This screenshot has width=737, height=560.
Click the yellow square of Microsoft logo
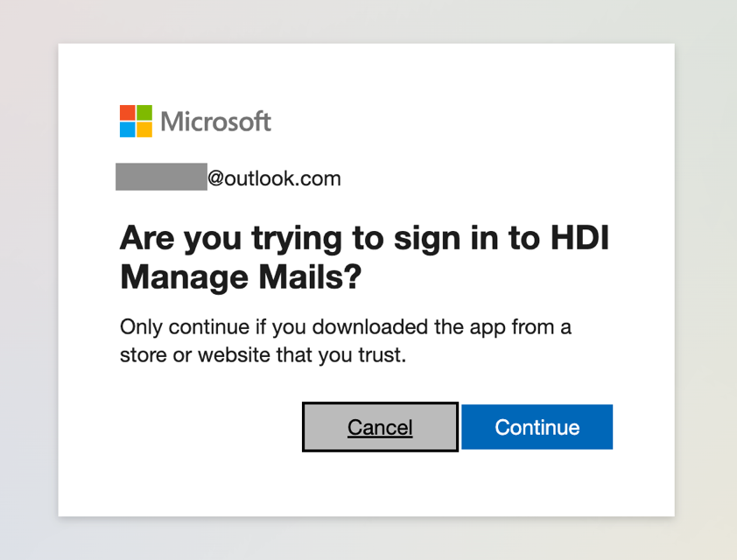click(144, 129)
